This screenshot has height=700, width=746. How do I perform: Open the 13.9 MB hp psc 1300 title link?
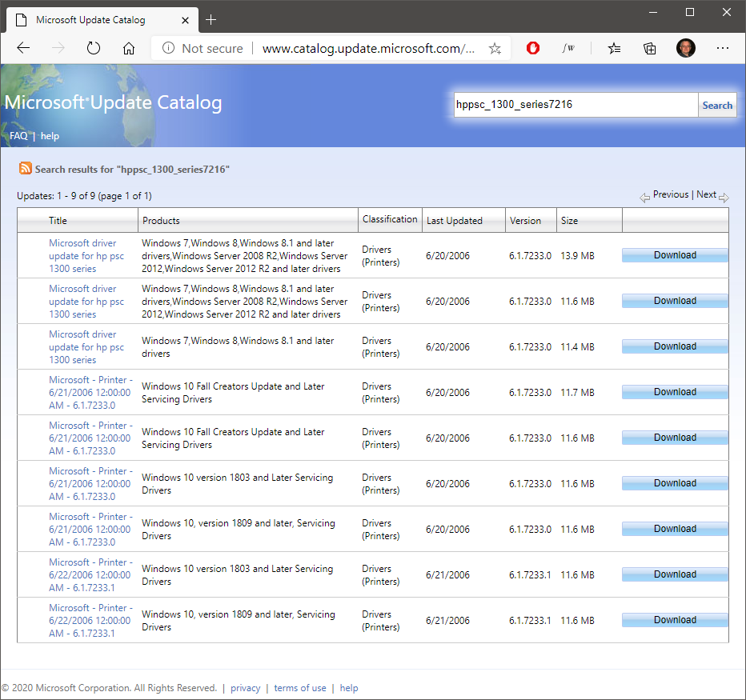(86, 256)
